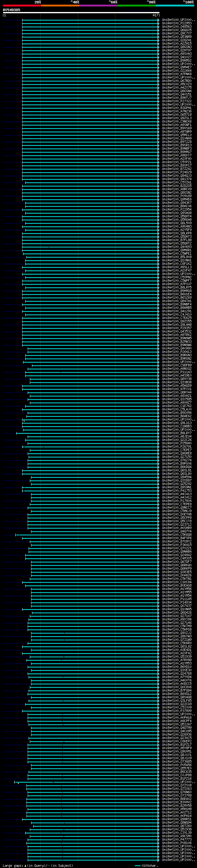The width and height of the screenshot is (197, 868).
Task: Click the purple ~60% color legend segment
Action: pyautogui.click(x=98, y=6)
